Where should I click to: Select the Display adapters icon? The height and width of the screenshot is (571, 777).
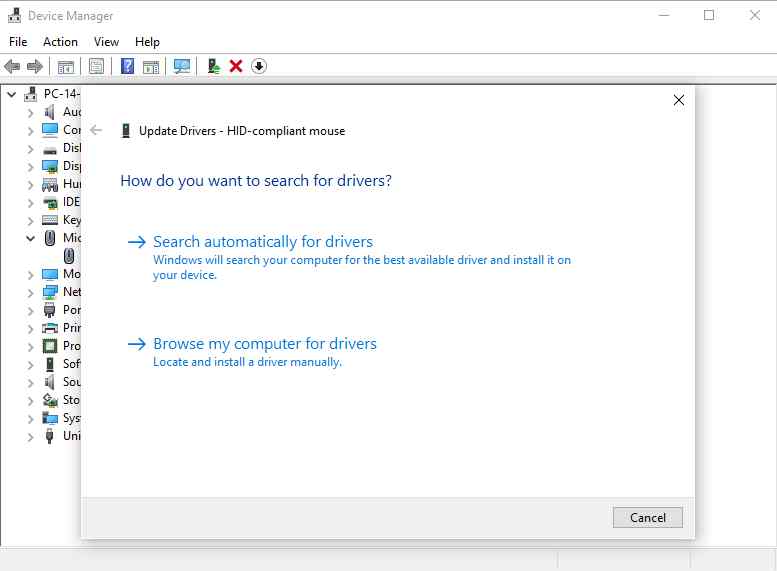click(50, 166)
